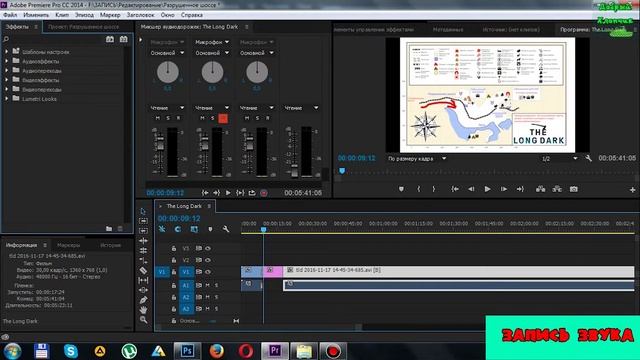
Task: Add a marker in the timeline header
Action: pyautogui.click(x=210, y=229)
